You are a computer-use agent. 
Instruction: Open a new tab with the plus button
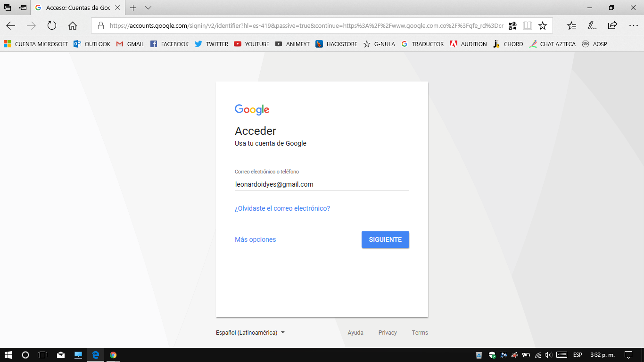[x=133, y=8]
